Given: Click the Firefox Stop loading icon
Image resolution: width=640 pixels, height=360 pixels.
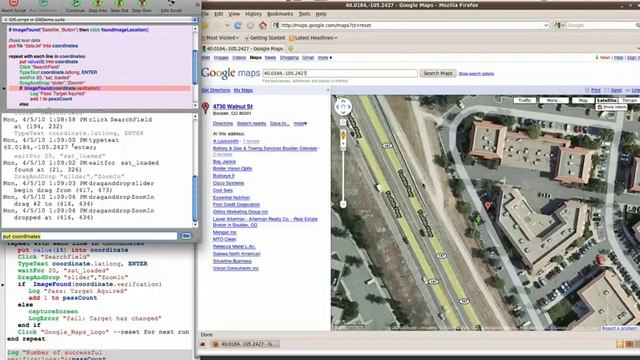Looking at the screenshot, I should (x=250, y=25).
